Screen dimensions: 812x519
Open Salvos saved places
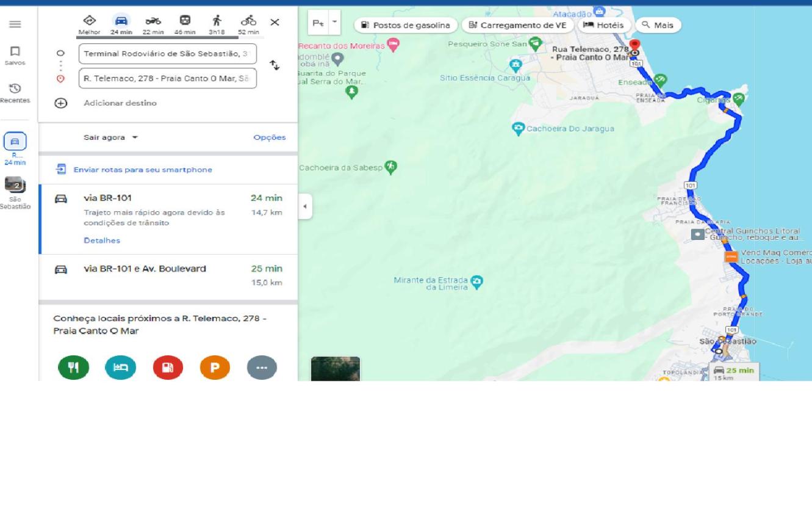pos(15,56)
